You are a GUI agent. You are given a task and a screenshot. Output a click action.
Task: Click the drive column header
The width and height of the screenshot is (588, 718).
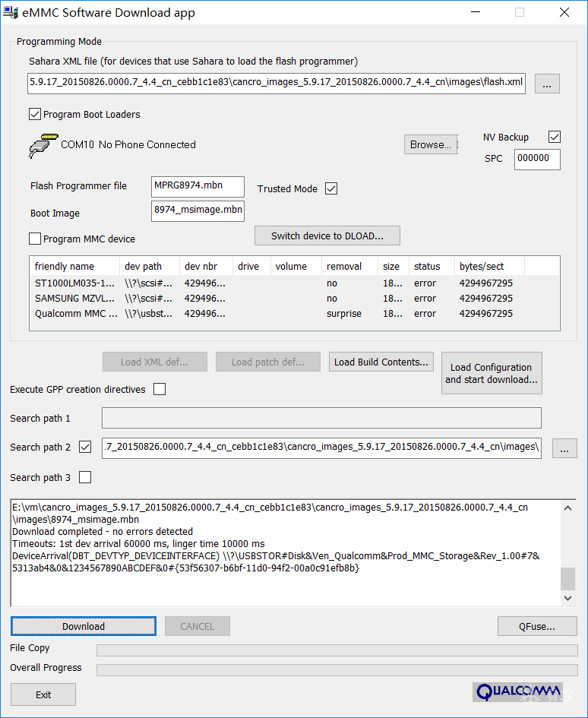[x=251, y=266]
